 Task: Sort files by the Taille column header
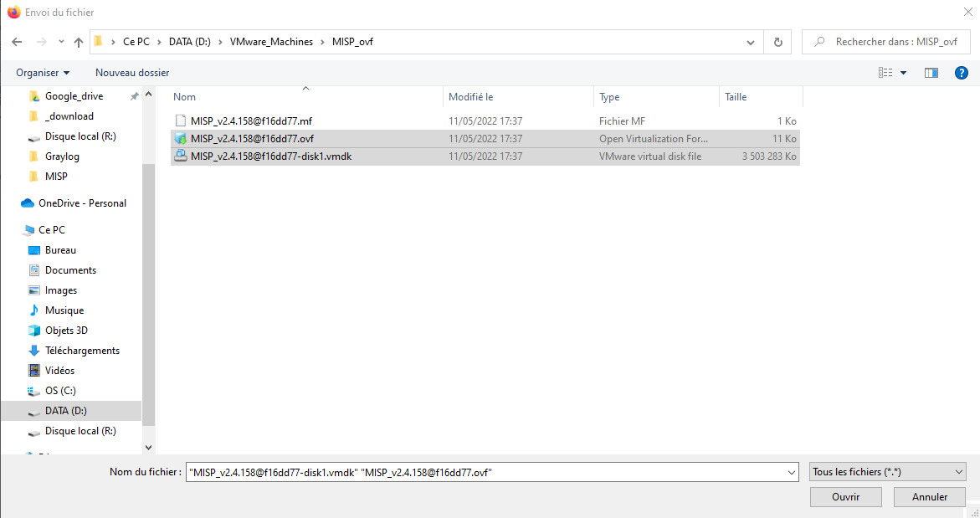(759, 97)
